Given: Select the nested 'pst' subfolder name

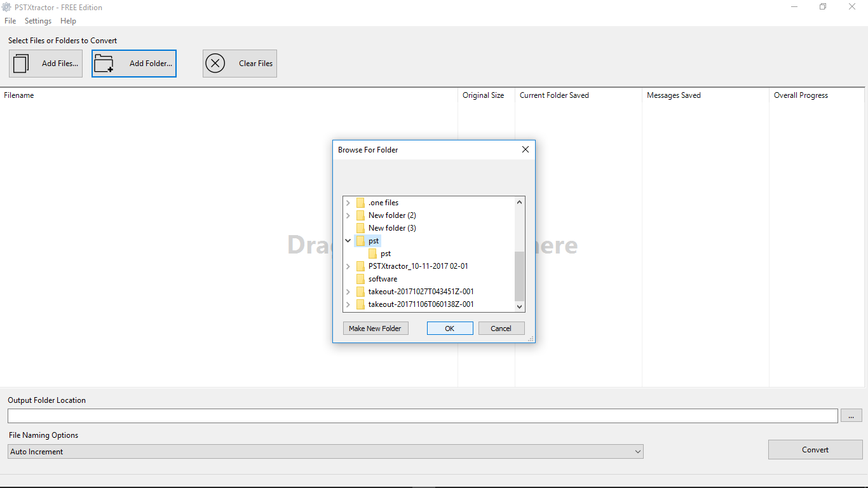Looking at the screenshot, I should (386, 254).
